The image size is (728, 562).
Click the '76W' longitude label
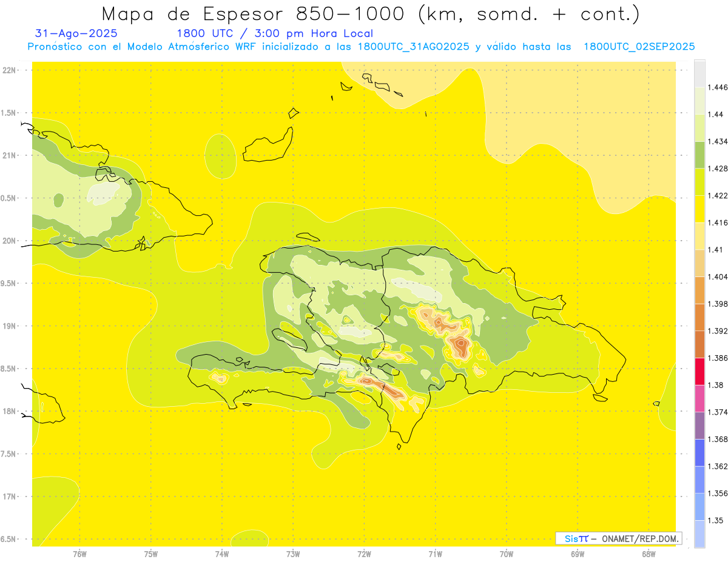click(79, 554)
